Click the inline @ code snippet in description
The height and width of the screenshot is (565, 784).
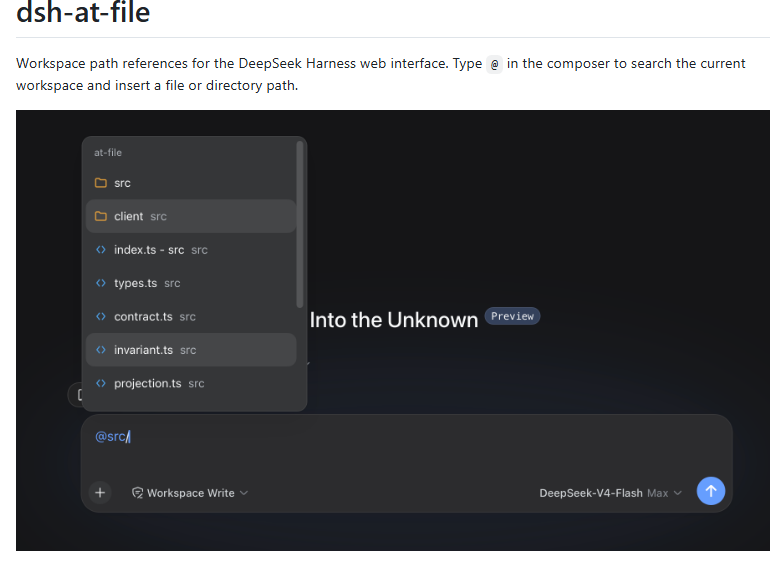(494, 64)
